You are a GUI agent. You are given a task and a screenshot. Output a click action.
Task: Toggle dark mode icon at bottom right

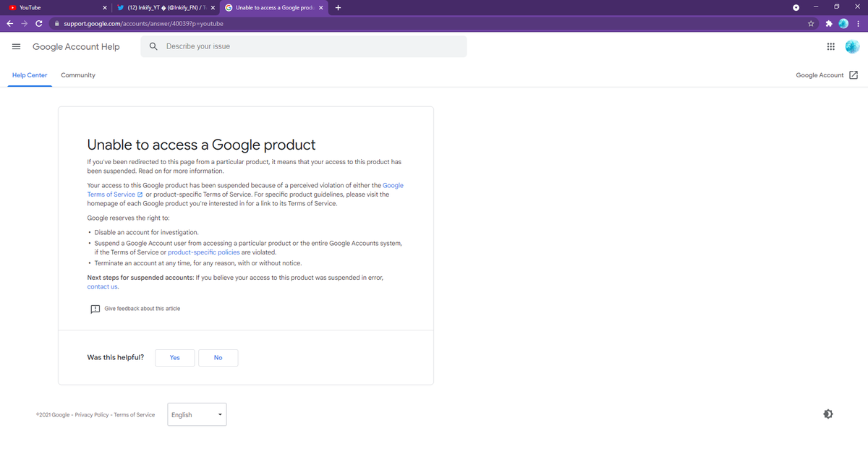pyautogui.click(x=828, y=414)
